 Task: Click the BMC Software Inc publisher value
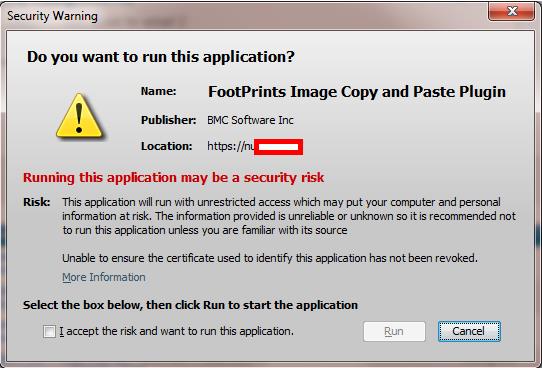click(250, 120)
